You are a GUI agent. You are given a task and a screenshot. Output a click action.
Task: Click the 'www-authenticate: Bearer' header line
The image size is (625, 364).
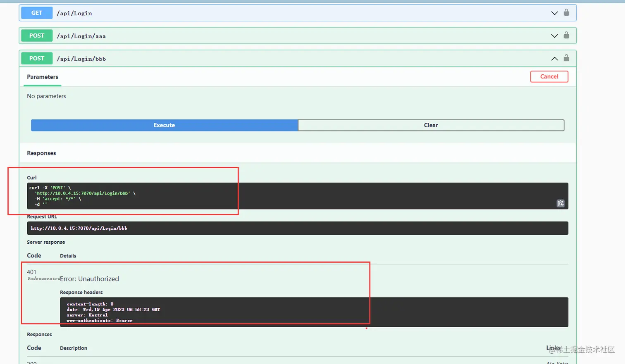[x=100, y=321]
